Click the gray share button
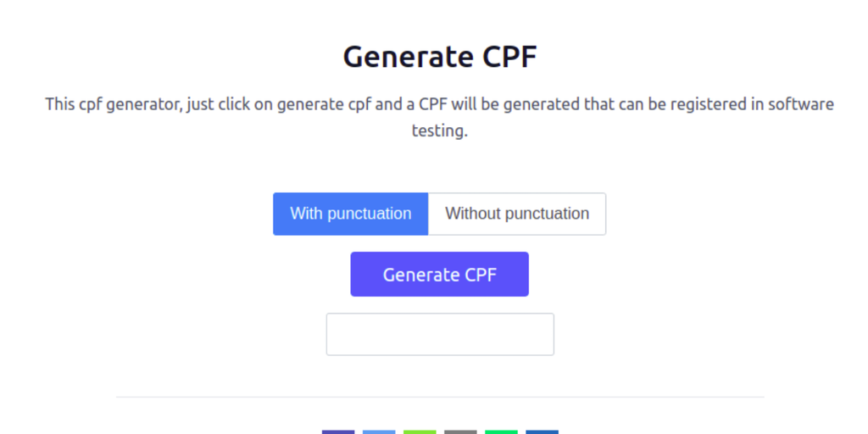 pos(460,431)
